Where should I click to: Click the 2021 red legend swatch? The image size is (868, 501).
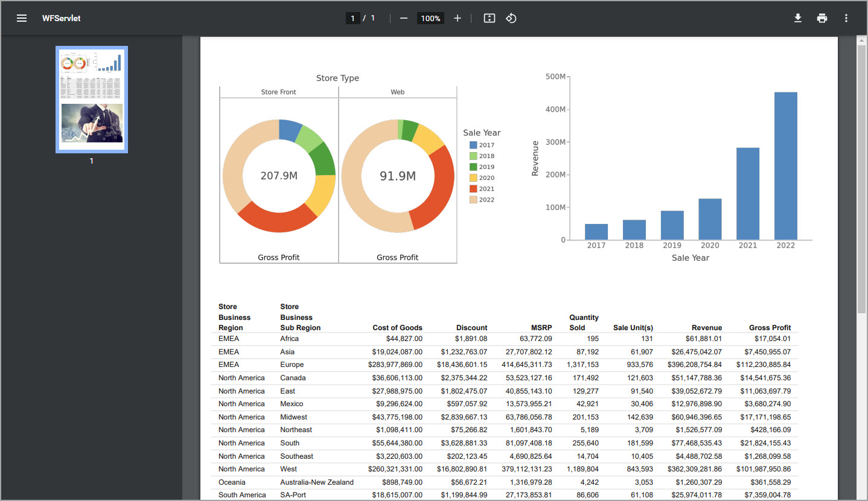pos(473,189)
